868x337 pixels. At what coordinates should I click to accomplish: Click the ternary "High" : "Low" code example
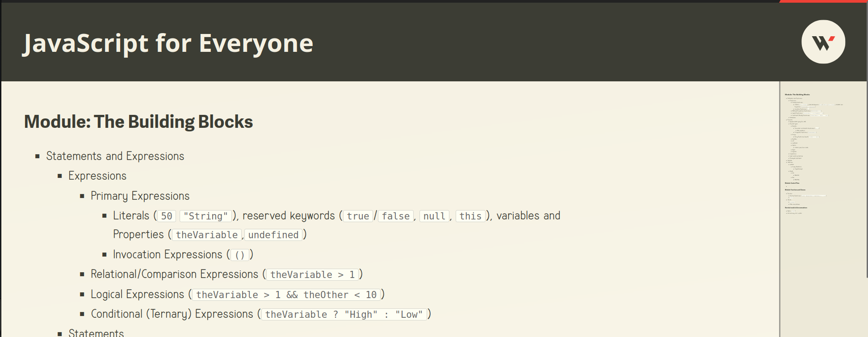tap(344, 315)
